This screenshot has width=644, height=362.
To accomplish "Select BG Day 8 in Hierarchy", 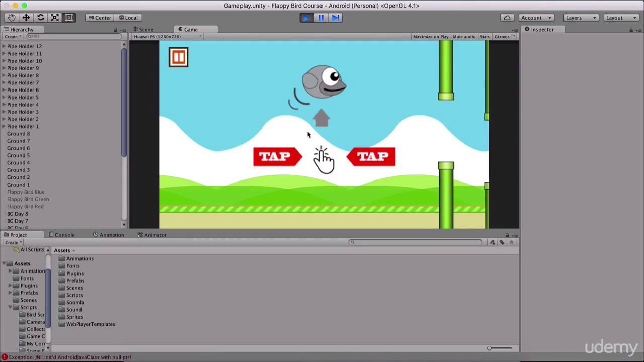I will [x=18, y=214].
